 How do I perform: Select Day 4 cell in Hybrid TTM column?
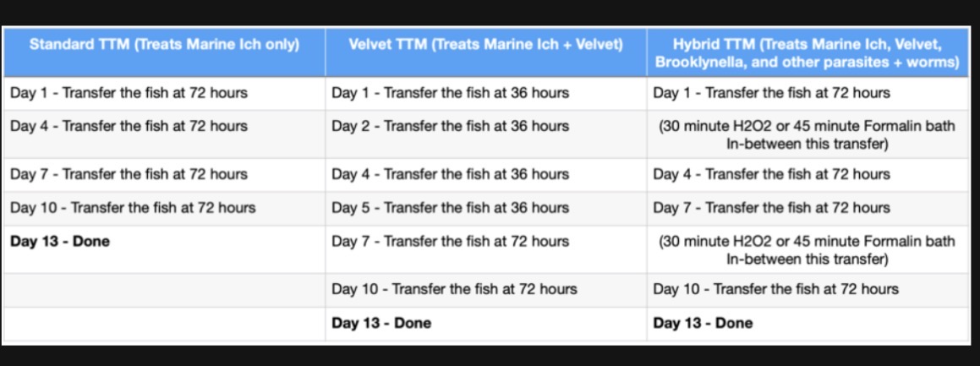coord(772,175)
